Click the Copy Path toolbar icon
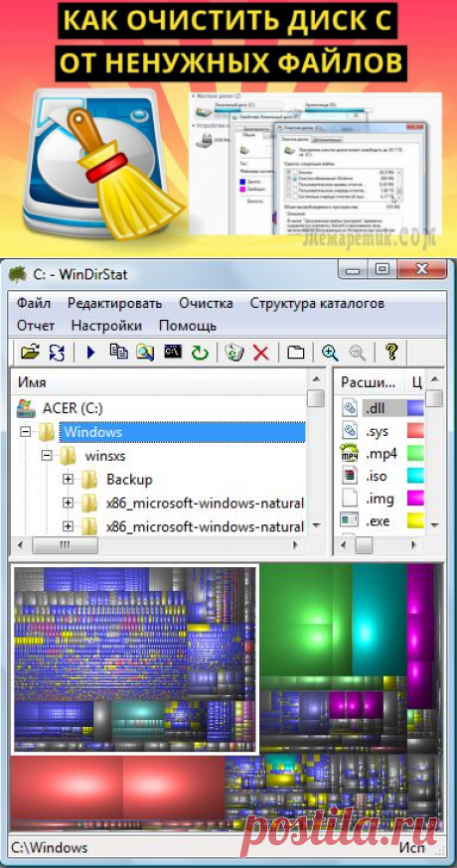This screenshot has height=868, width=457. tap(118, 352)
